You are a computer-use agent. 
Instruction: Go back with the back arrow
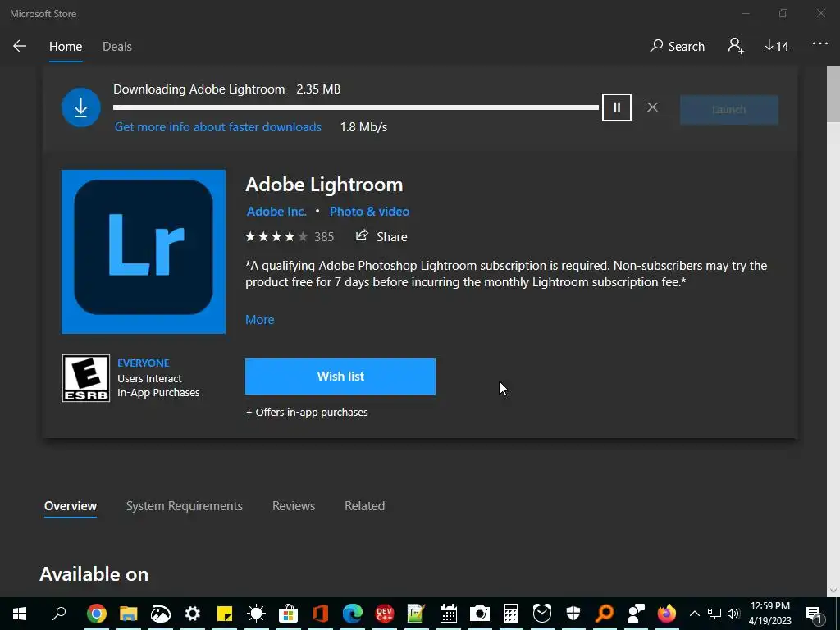(x=20, y=46)
